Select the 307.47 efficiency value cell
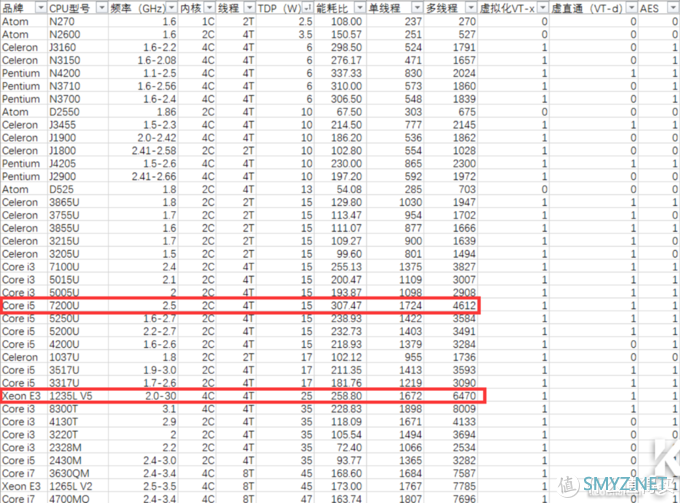Viewport: 680px width, 503px height. coord(340,306)
